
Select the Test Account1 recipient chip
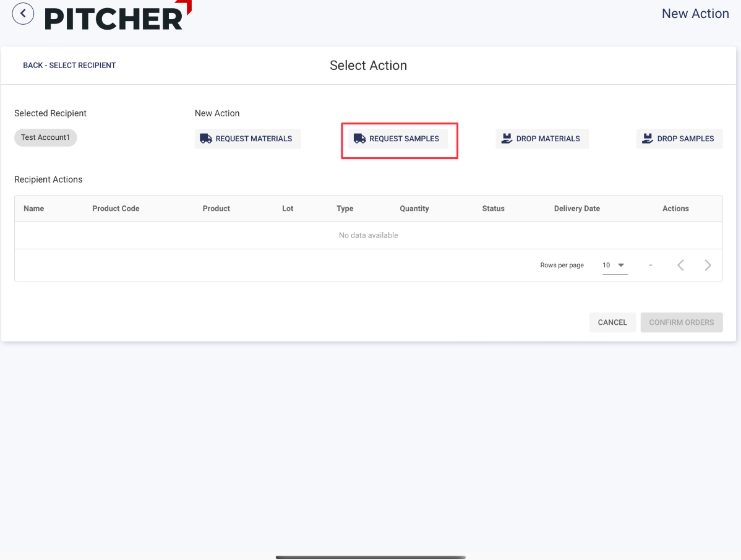[45, 137]
